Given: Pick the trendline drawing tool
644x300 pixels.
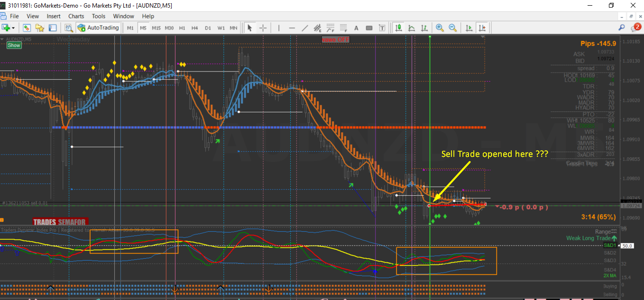Looking at the screenshot, I should pyautogui.click(x=305, y=28).
